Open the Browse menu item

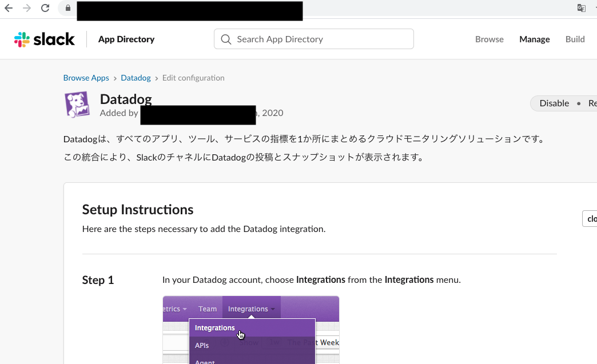tap(489, 39)
